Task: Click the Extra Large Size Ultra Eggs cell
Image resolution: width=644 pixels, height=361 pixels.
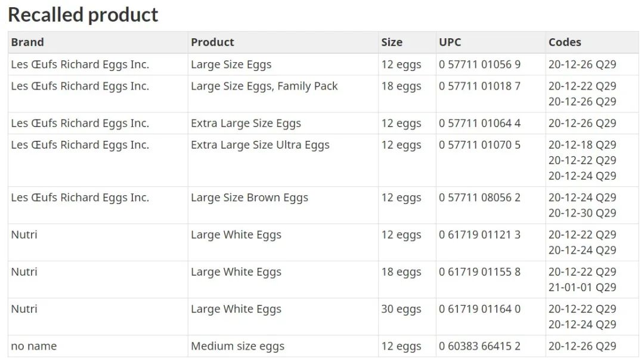Action: 260,145
